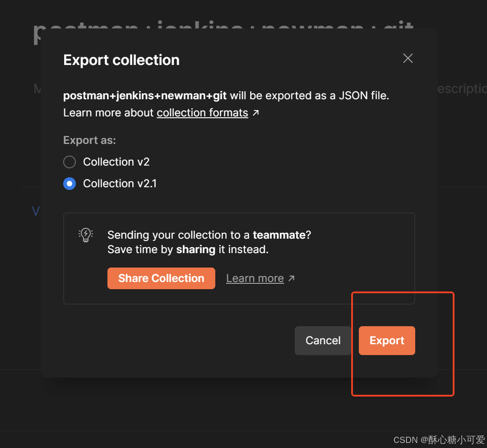
Task: Click the Export as section label
Action: pyautogui.click(x=89, y=140)
